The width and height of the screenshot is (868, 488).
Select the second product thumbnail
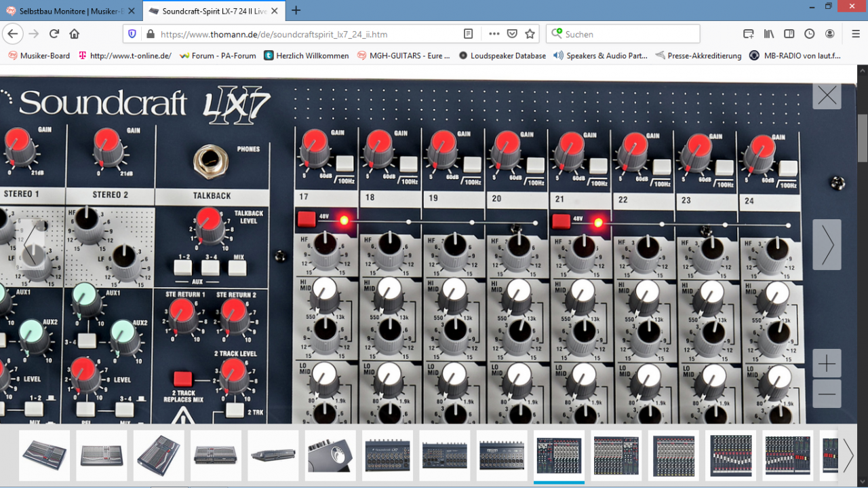click(102, 455)
